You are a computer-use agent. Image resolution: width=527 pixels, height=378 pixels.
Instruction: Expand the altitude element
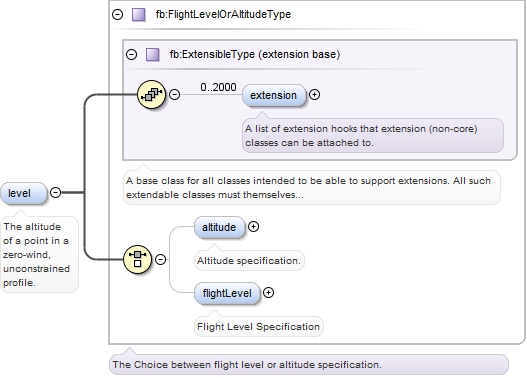coord(253,227)
